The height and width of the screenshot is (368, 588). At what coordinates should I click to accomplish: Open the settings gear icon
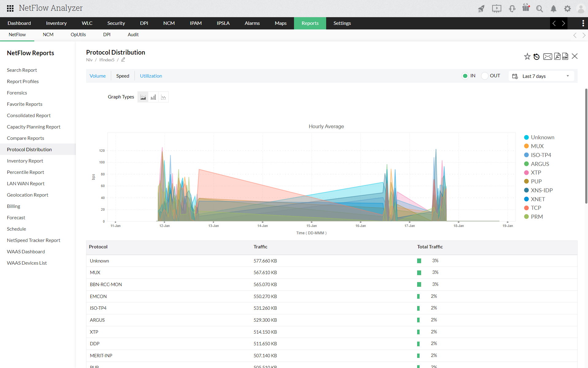567,9
